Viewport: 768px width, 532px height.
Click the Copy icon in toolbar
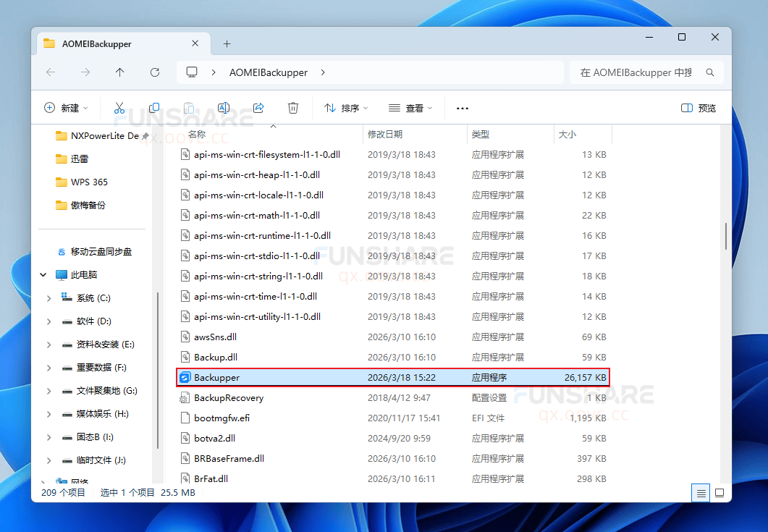tap(154, 108)
